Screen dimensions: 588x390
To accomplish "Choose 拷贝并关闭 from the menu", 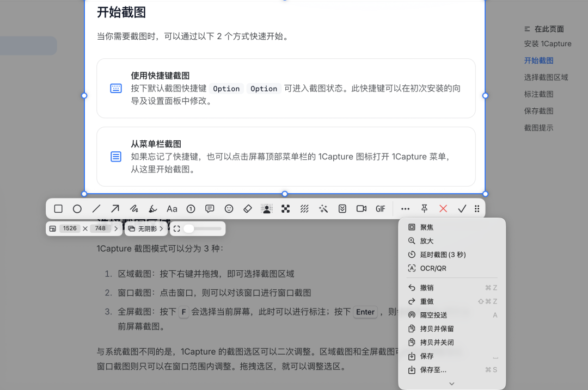I will coord(452,343).
